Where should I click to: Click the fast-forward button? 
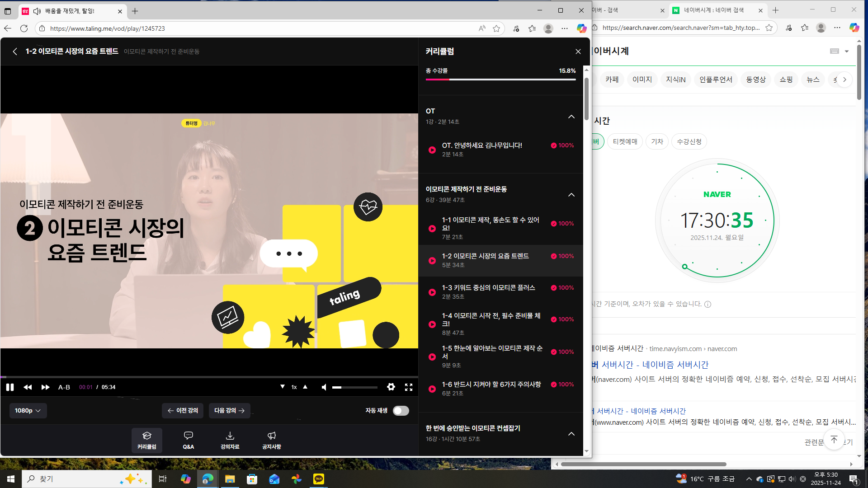pos(45,387)
